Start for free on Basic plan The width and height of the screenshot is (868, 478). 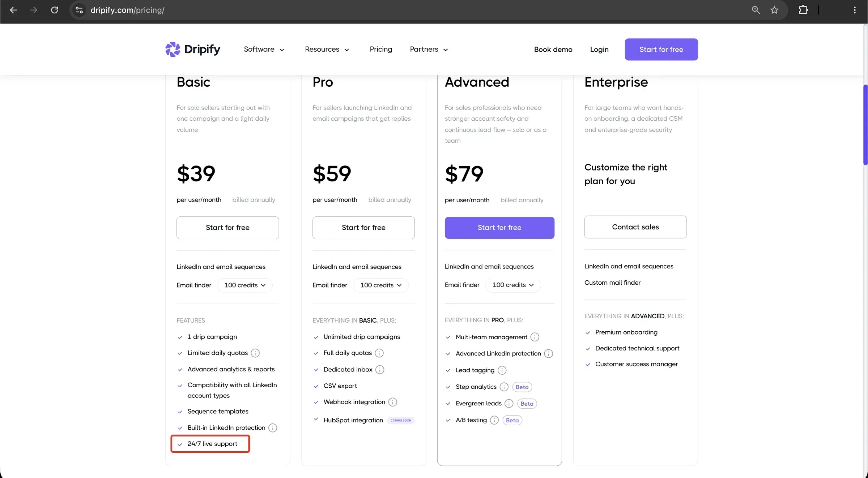tap(227, 228)
